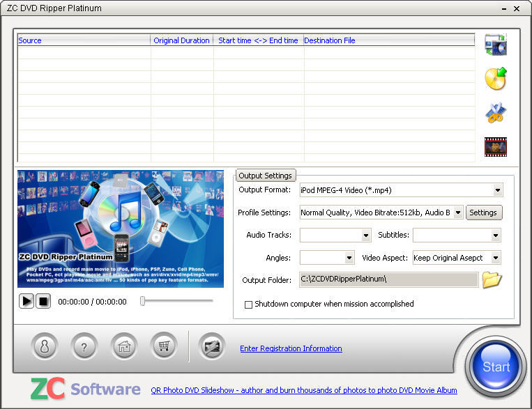Click the blue Start button
This screenshot has height=409, width=532.
coord(496,366)
